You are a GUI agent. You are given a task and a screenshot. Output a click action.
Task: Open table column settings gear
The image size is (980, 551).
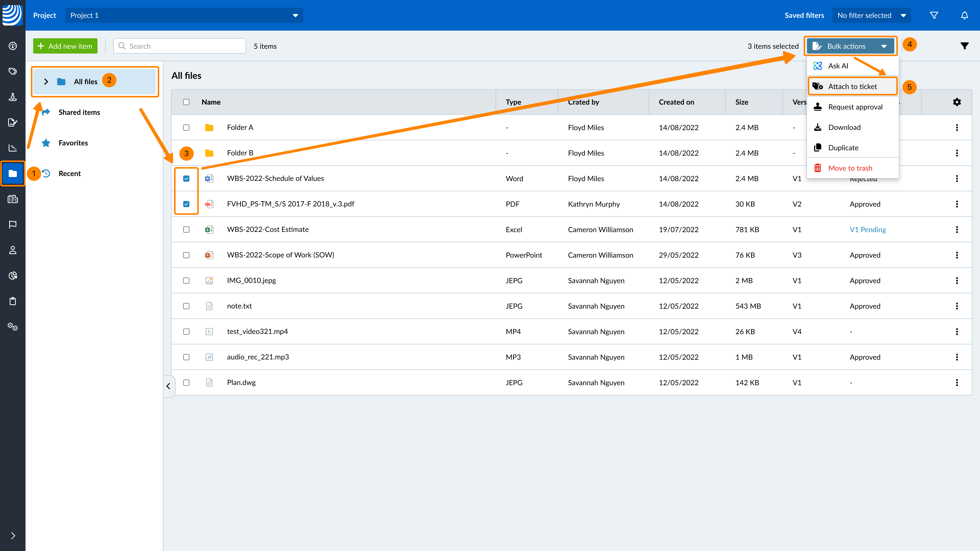[x=957, y=102]
